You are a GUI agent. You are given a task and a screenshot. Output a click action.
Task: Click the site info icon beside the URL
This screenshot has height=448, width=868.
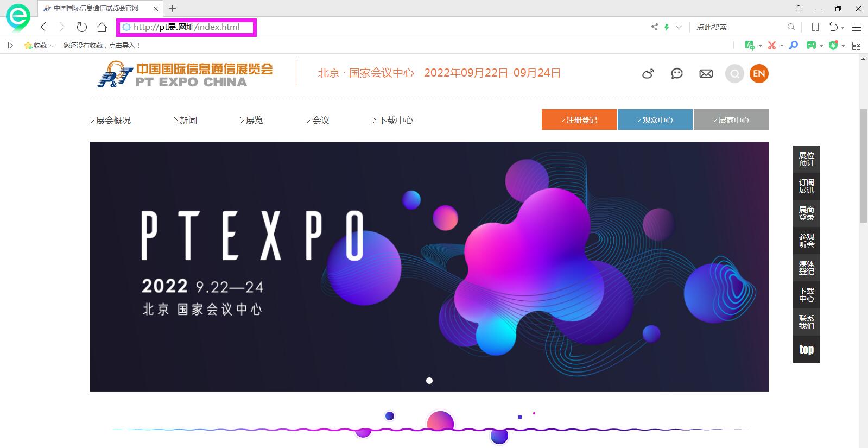[126, 27]
